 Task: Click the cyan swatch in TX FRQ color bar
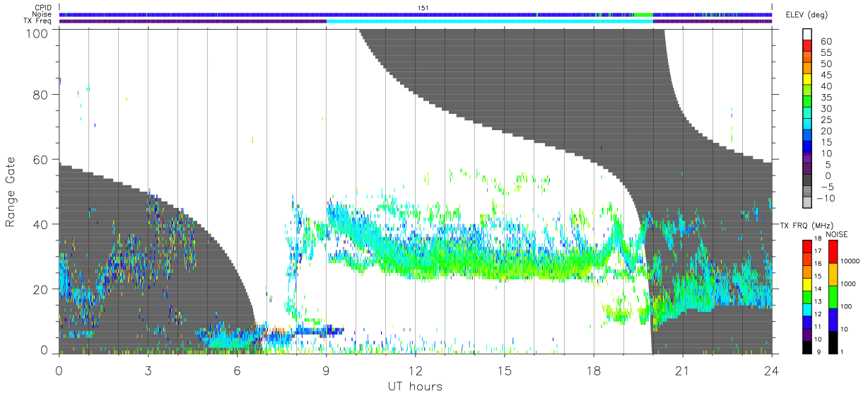pyautogui.click(x=807, y=311)
